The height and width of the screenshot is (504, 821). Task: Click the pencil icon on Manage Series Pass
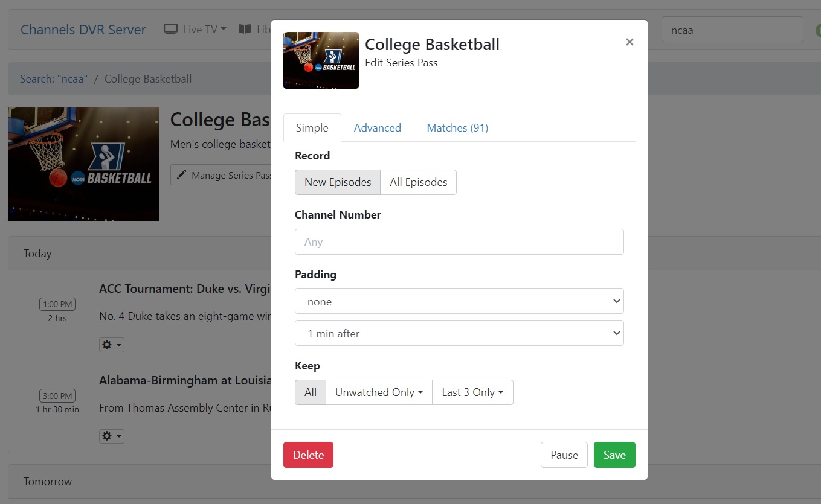181,175
